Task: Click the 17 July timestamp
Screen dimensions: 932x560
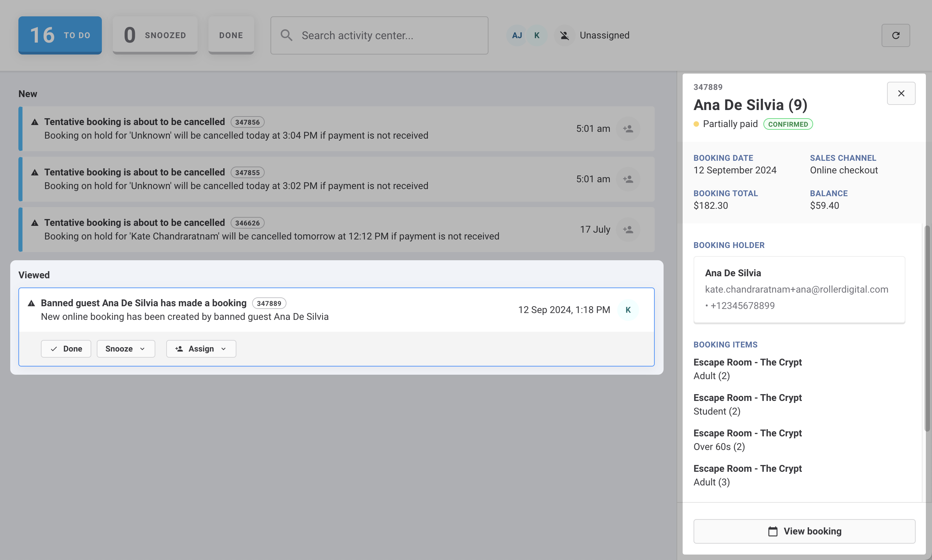Action: point(595,230)
